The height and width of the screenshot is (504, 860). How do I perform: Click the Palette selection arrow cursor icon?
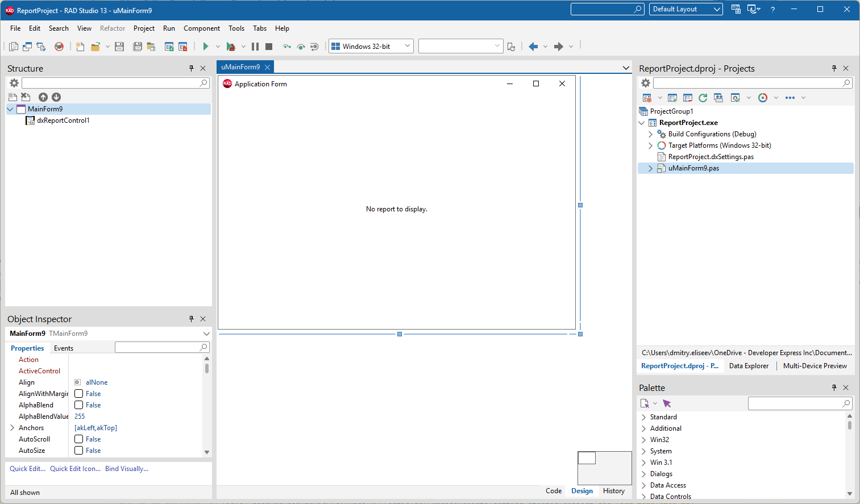point(667,403)
